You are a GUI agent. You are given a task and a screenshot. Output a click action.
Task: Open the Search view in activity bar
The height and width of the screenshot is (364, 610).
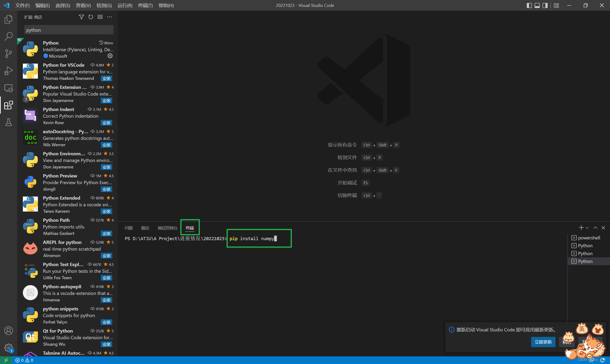[8, 36]
